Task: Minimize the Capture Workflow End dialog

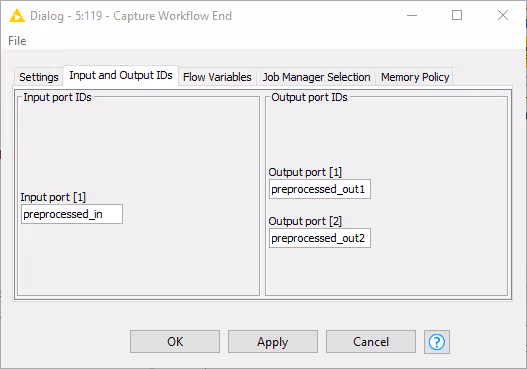Action: click(412, 15)
